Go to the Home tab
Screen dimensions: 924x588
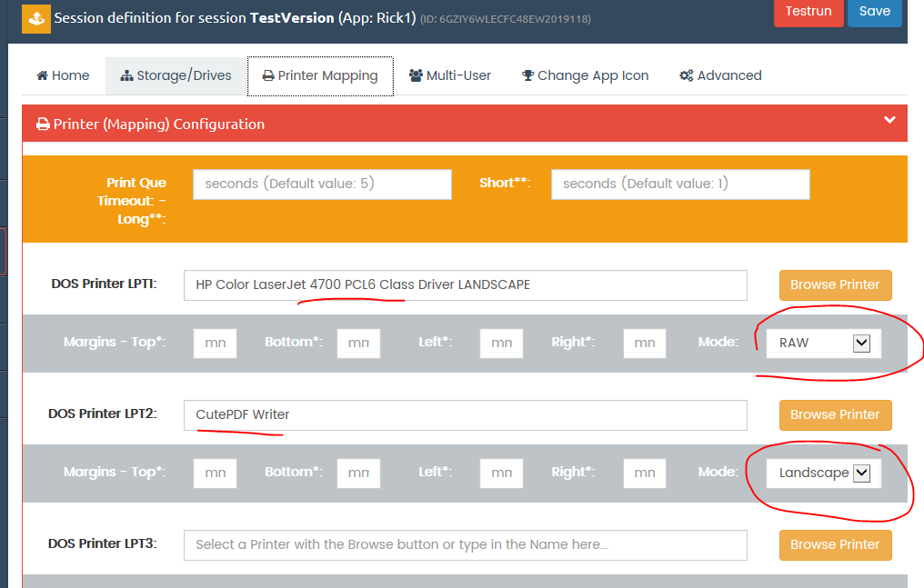63,75
